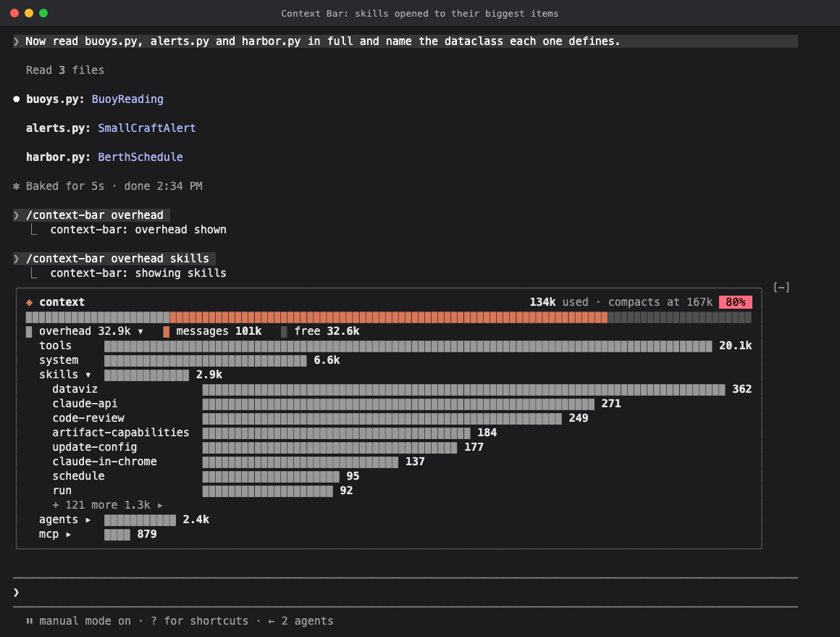840x637 pixels.
Task: Expand the '+ 121 more 1.3k' skills row
Action: (107, 505)
